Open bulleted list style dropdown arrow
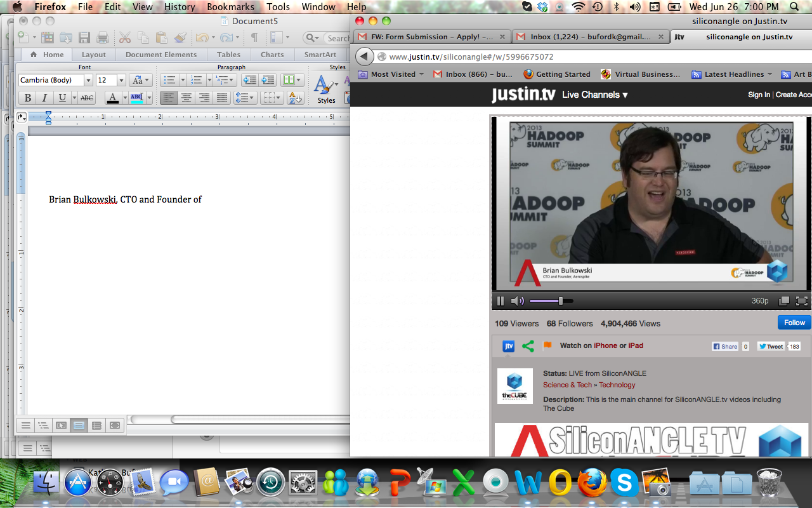This screenshot has width=812, height=508. tap(183, 80)
